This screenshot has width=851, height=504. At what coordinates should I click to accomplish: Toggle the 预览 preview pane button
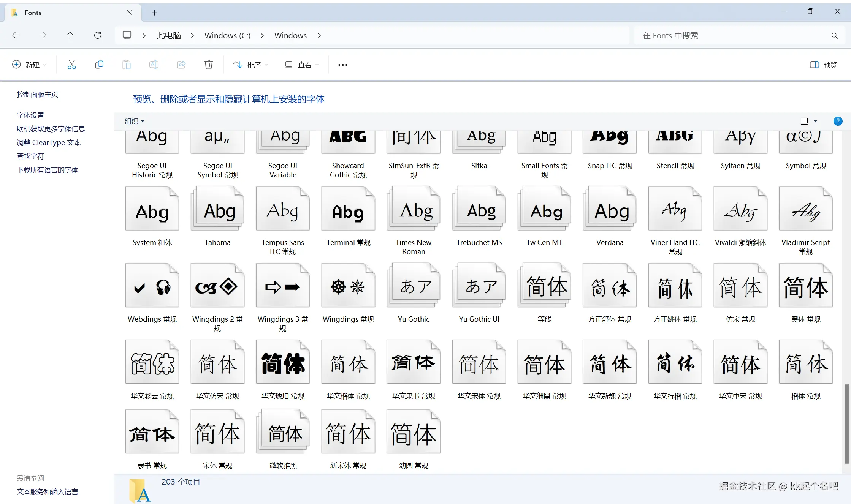click(824, 65)
